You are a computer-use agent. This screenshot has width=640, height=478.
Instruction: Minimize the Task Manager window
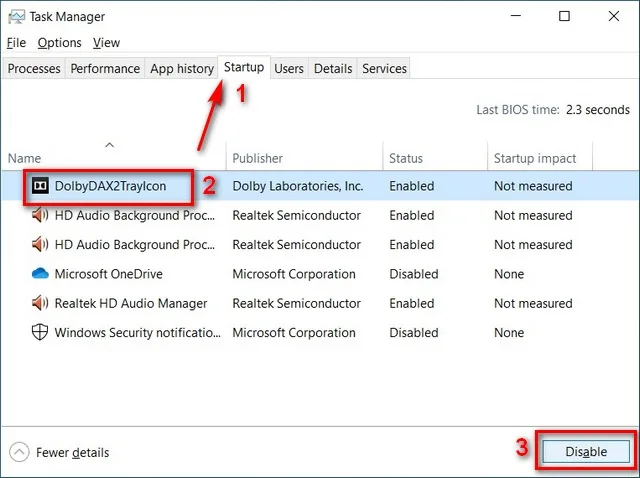point(516,16)
